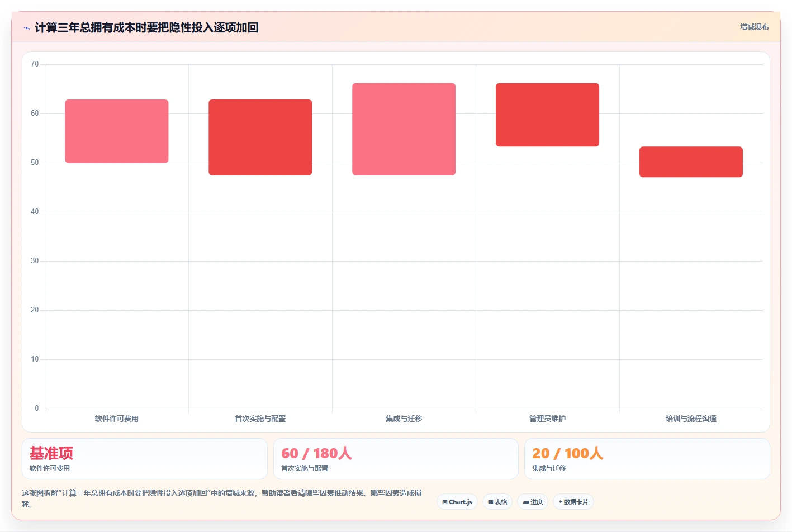This screenshot has height=532, width=792.
Task: Click the 基准项 card value
Action: coord(51,453)
